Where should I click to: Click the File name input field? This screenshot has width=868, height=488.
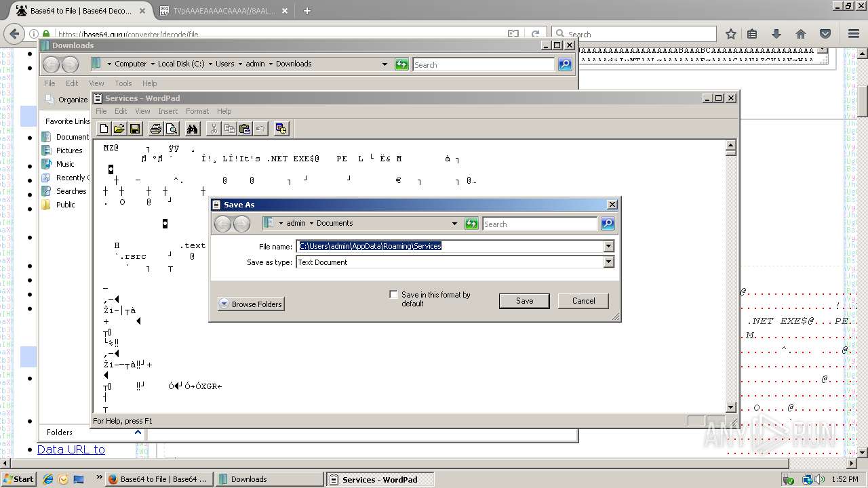[x=450, y=246]
